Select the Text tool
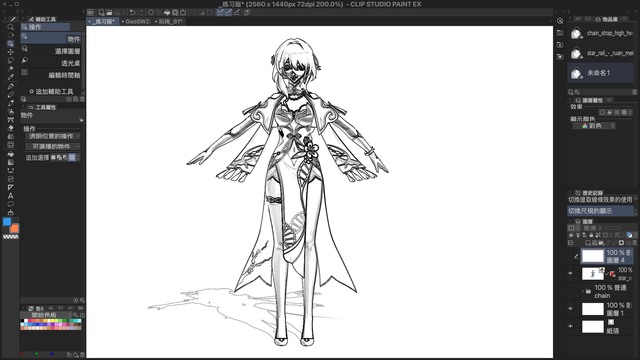 (x=11, y=196)
